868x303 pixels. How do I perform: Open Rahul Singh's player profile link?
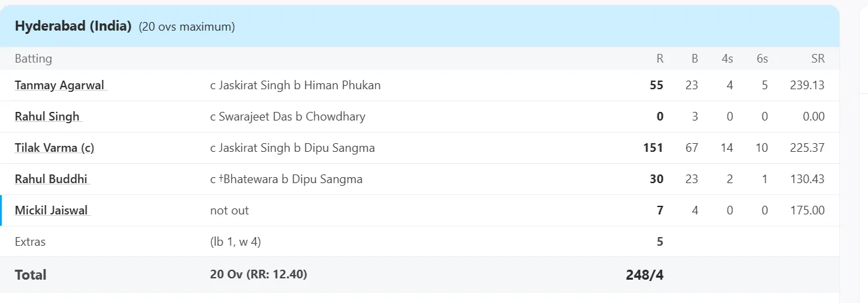tap(47, 117)
